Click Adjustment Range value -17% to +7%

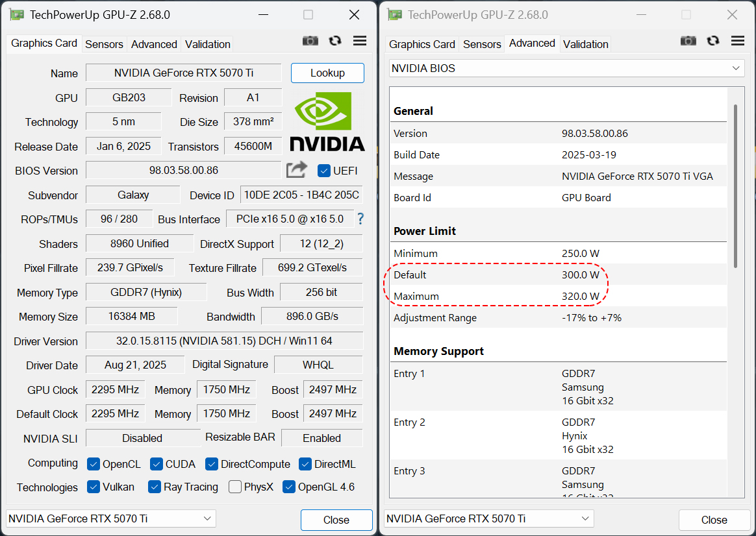coord(592,317)
